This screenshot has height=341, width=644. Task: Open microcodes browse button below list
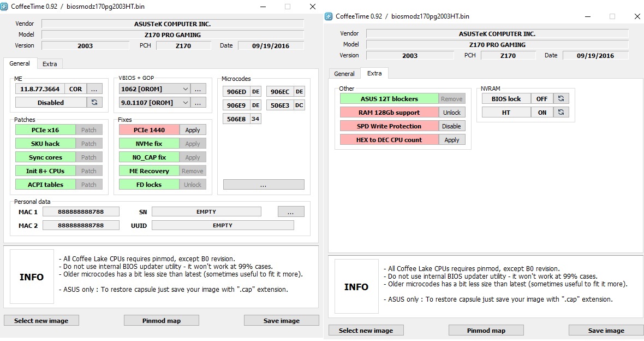pyautogui.click(x=264, y=184)
